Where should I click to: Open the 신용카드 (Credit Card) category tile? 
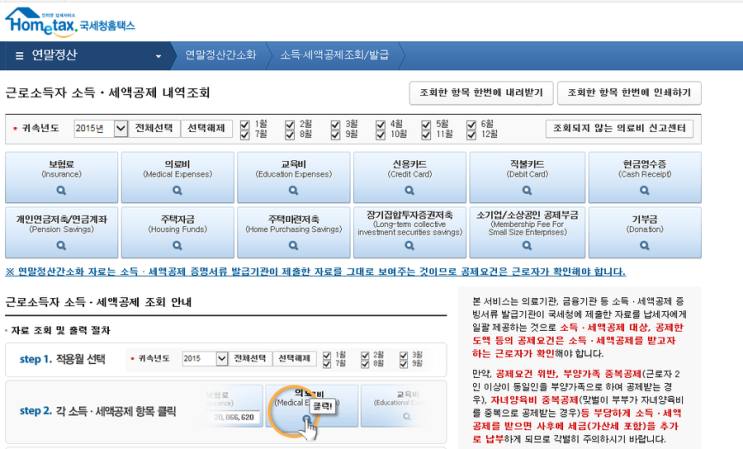coord(409,178)
